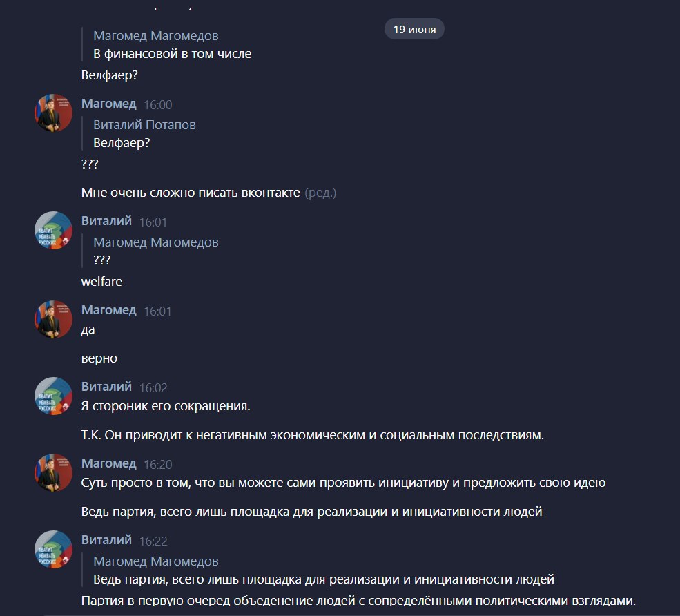Screen dimensions: 680x616
Task: Open Магомед's avatar at the 16:00 message
Action: tap(53, 113)
